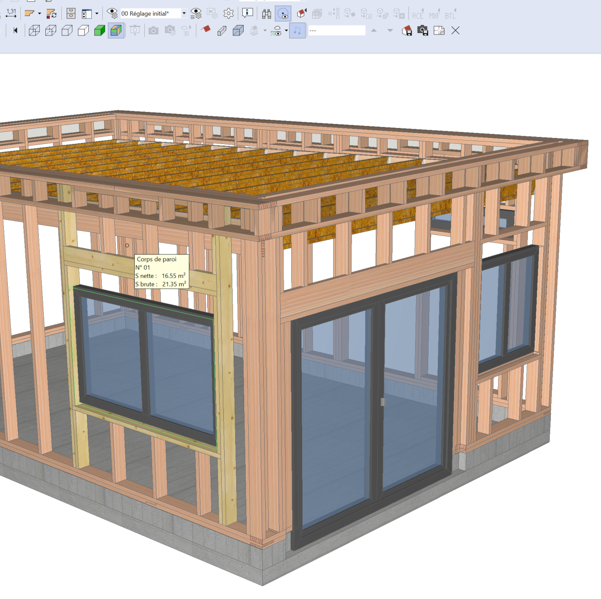Click the red eraser-like icon in second toolbar
Screen dimensions: 601x599
tap(207, 31)
